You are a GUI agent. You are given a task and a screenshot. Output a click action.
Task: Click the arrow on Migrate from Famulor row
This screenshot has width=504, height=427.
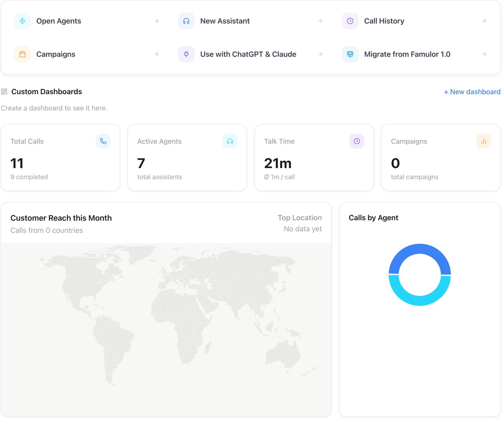tap(484, 54)
